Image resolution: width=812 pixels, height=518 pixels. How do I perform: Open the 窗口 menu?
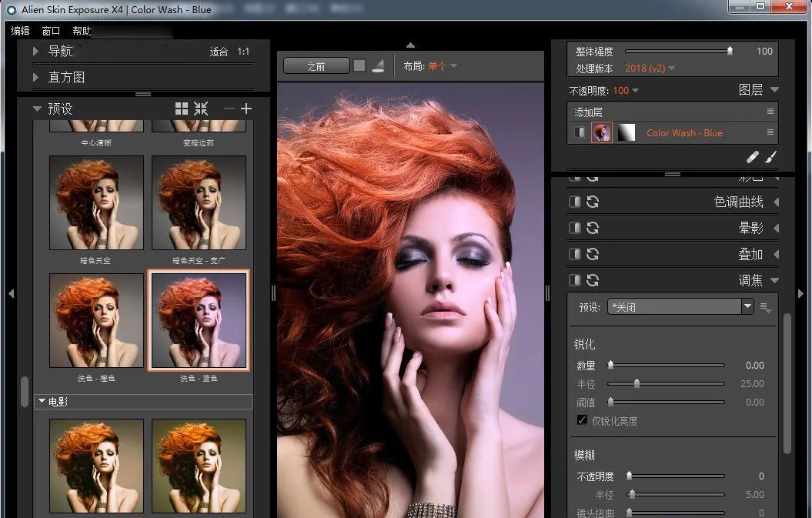pos(51,31)
